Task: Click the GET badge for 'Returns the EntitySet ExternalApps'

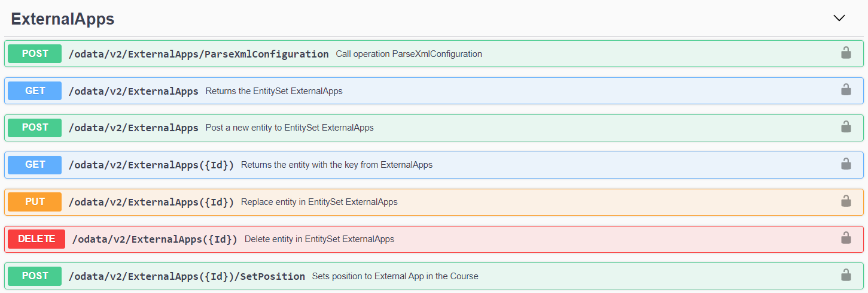Action: 35,90
